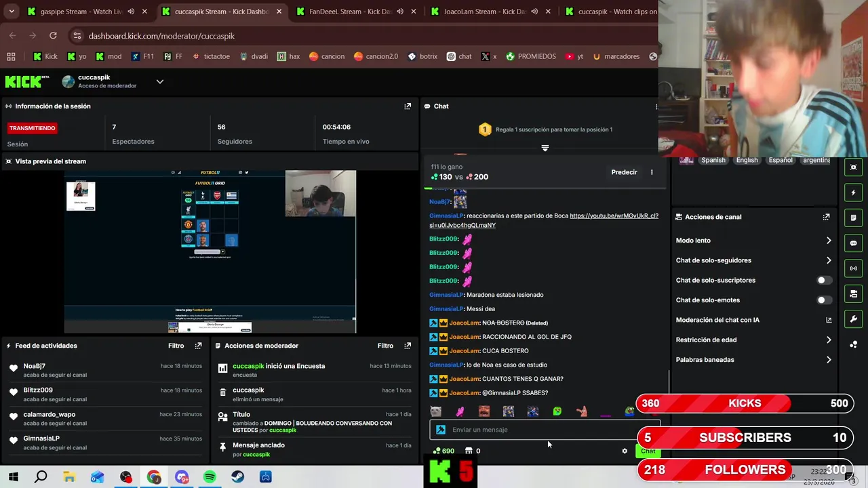Open the PROMIEDOS bookmark

(530, 56)
